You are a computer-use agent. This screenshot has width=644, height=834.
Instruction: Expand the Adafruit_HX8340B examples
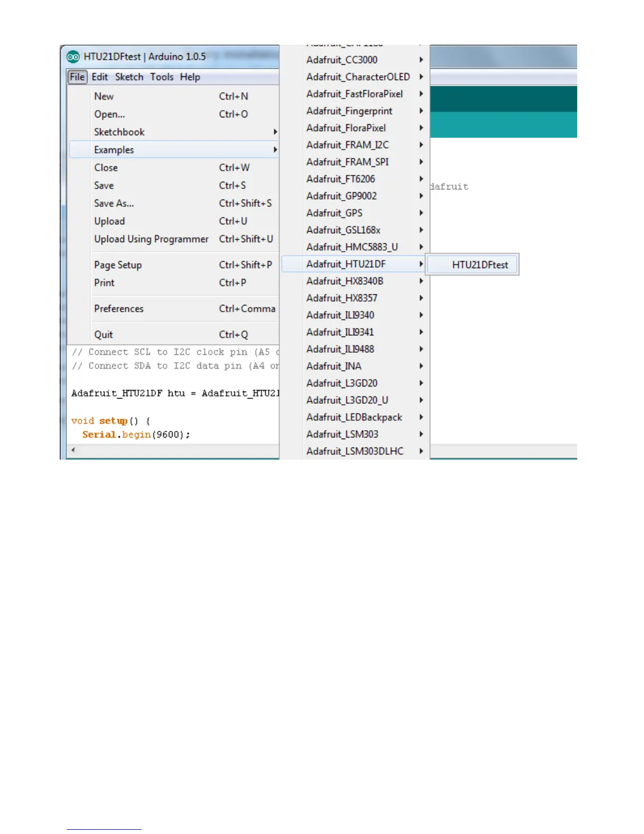[355, 281]
